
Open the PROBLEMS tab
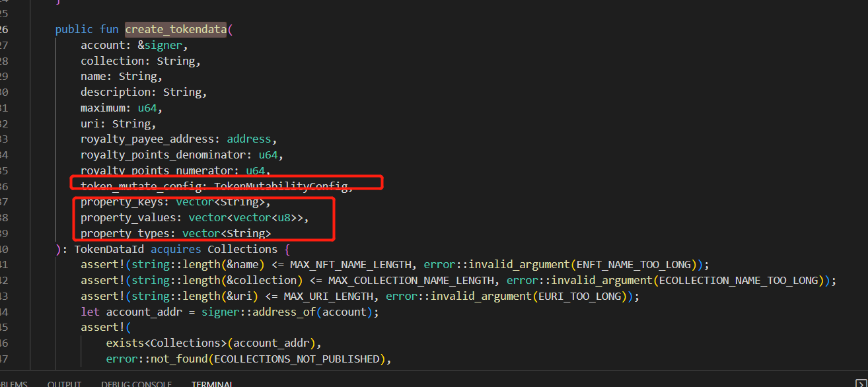click(x=13, y=383)
